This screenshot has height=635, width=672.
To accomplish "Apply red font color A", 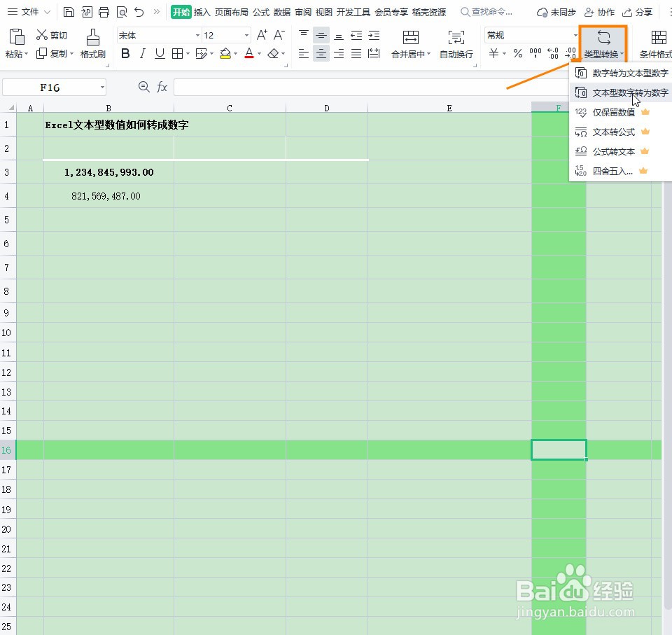I will click(249, 54).
